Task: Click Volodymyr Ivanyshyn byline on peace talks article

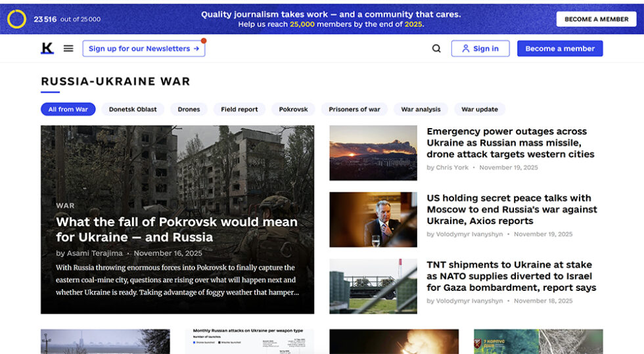Action: tap(469, 234)
